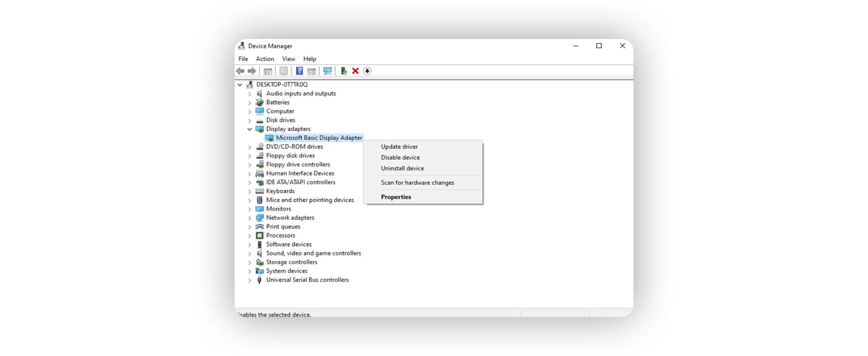Collapse the DESKTOP-0T7TK0Q root node
Image resolution: width=868 pixels, height=356 pixels.
[240, 85]
